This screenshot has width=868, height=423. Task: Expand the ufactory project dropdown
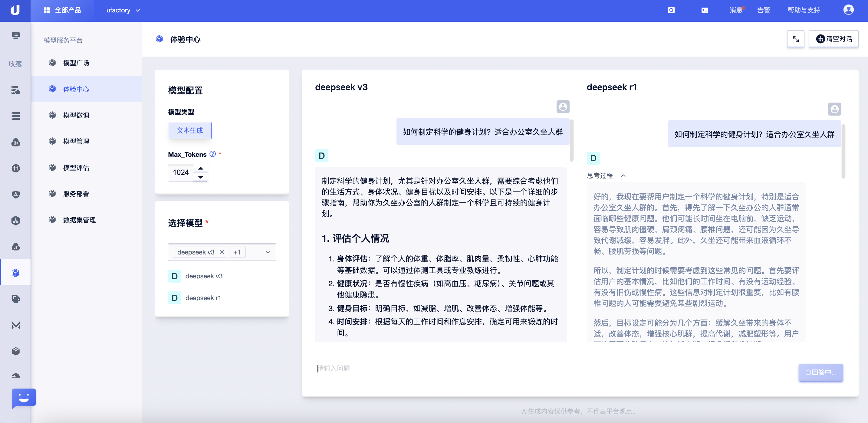[123, 10]
